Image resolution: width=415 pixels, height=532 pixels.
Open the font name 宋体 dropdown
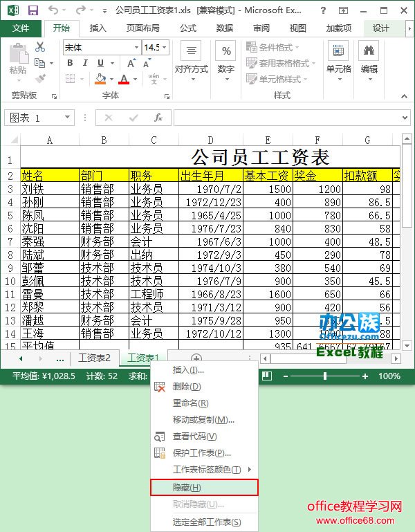(x=136, y=47)
